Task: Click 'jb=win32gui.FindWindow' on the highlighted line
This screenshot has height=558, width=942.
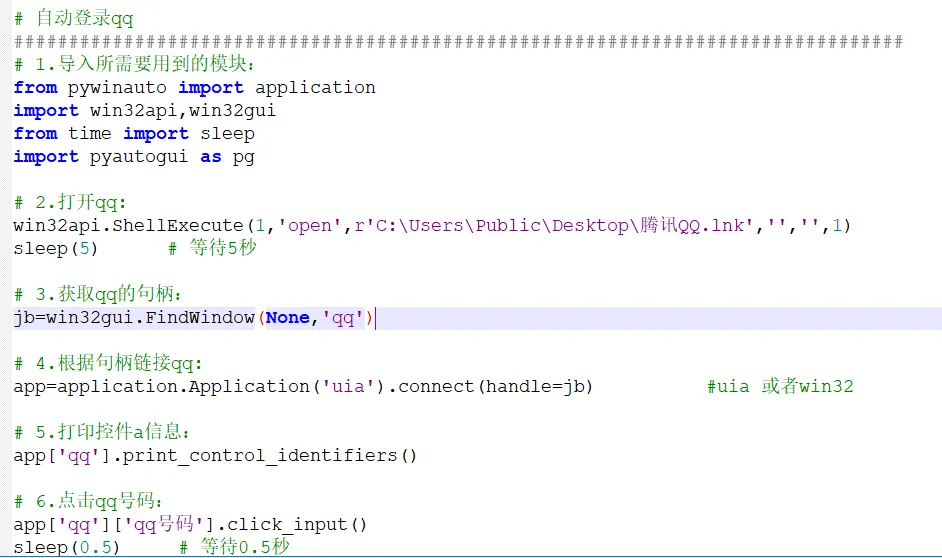Action: pyautogui.click(x=134, y=318)
